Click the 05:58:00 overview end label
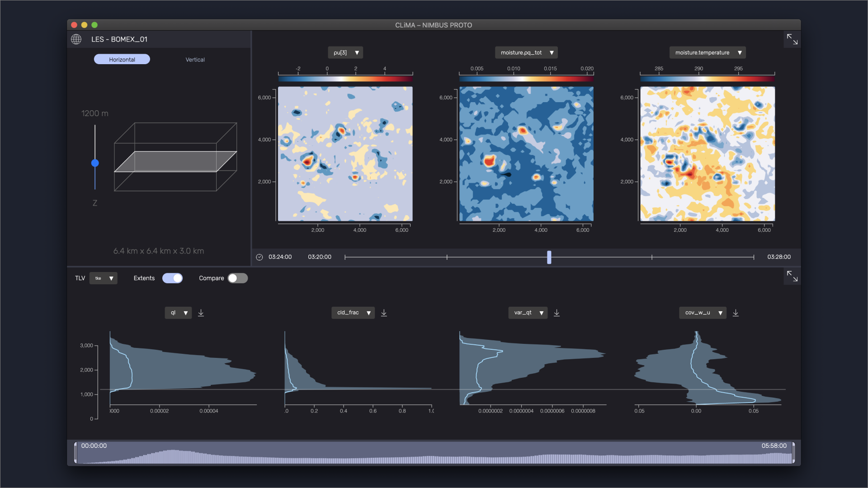 (774, 446)
